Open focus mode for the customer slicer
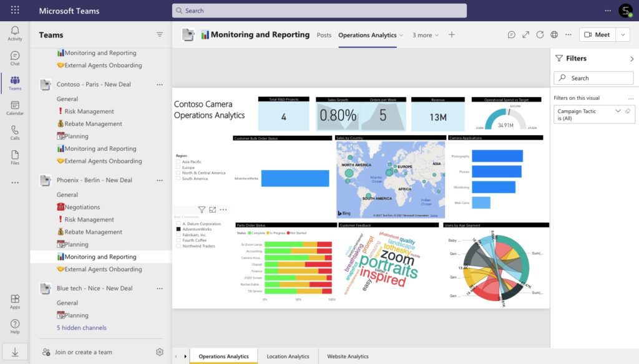The width and height of the screenshot is (639, 364). click(212, 209)
